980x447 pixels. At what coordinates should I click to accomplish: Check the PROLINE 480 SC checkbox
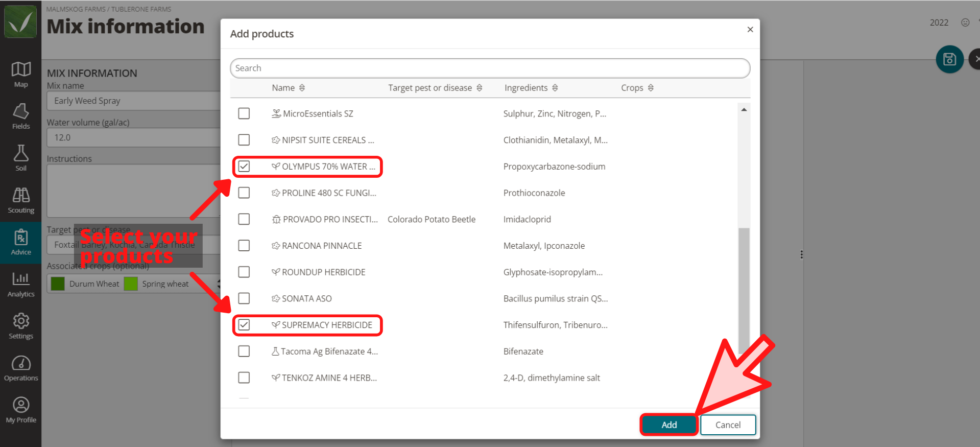point(244,193)
